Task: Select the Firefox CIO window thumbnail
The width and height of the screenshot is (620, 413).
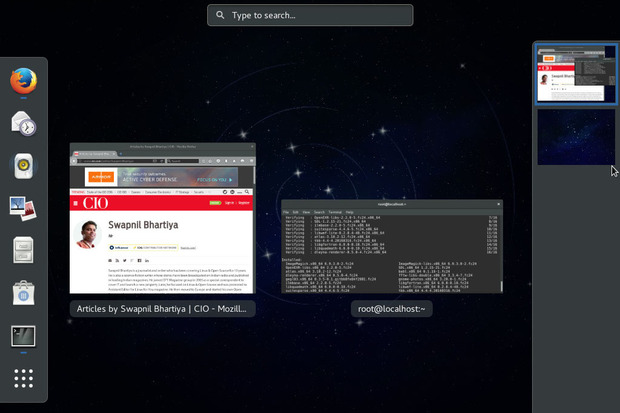Action: click(x=163, y=218)
